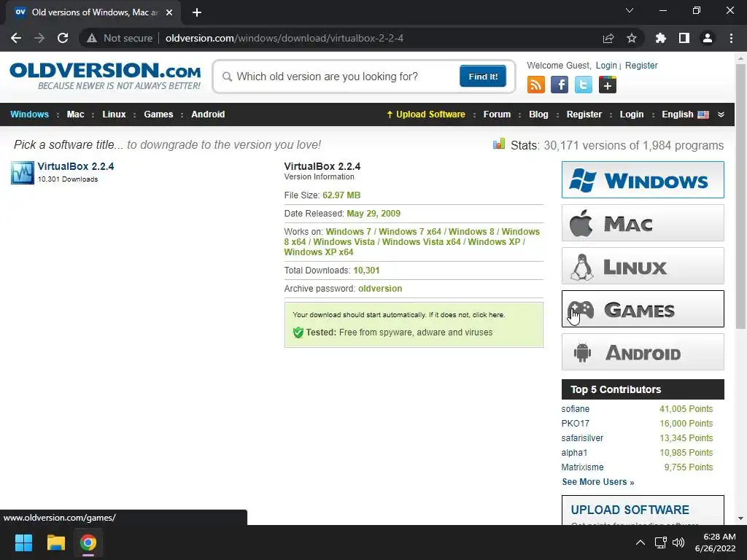The height and width of the screenshot is (560, 747).
Task: Open the Linux nav menu item
Action: [x=114, y=114]
